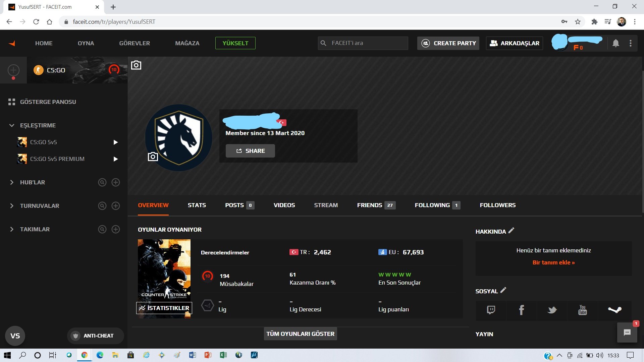Open the POSTS tab
The height and width of the screenshot is (362, 644).
tap(239, 205)
